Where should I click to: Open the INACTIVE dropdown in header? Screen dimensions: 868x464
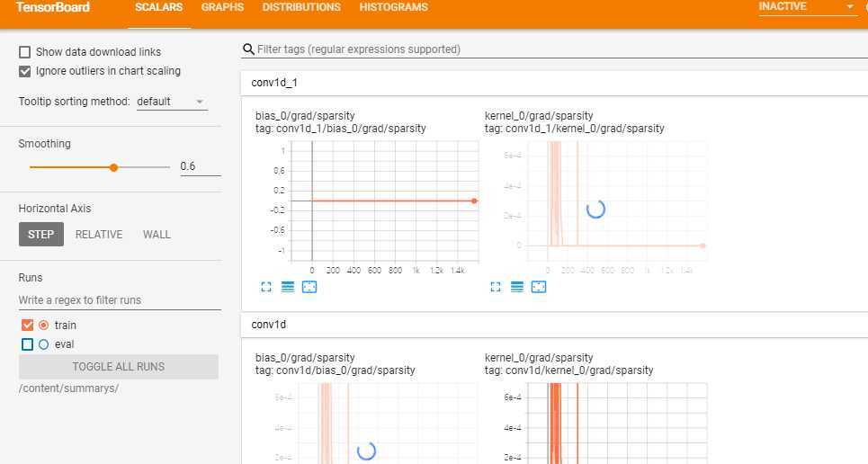pyautogui.click(x=807, y=7)
